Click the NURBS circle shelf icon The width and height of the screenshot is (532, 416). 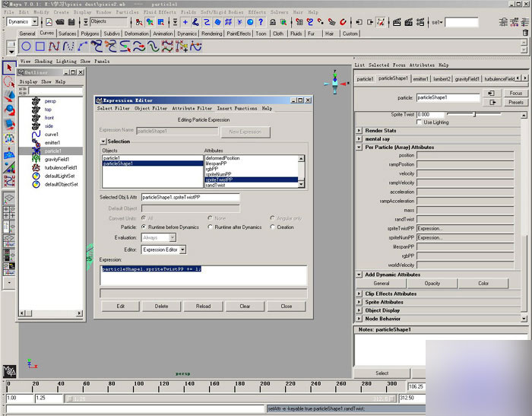click(27, 47)
